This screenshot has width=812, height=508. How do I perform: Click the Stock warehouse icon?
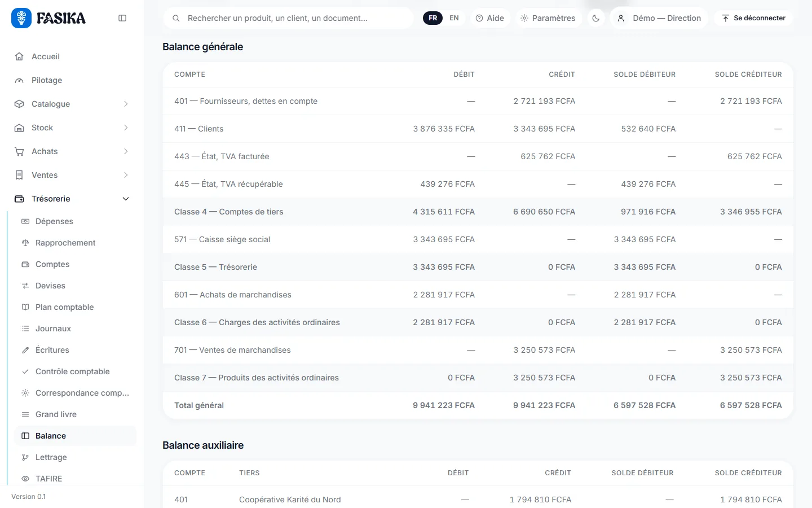click(19, 128)
